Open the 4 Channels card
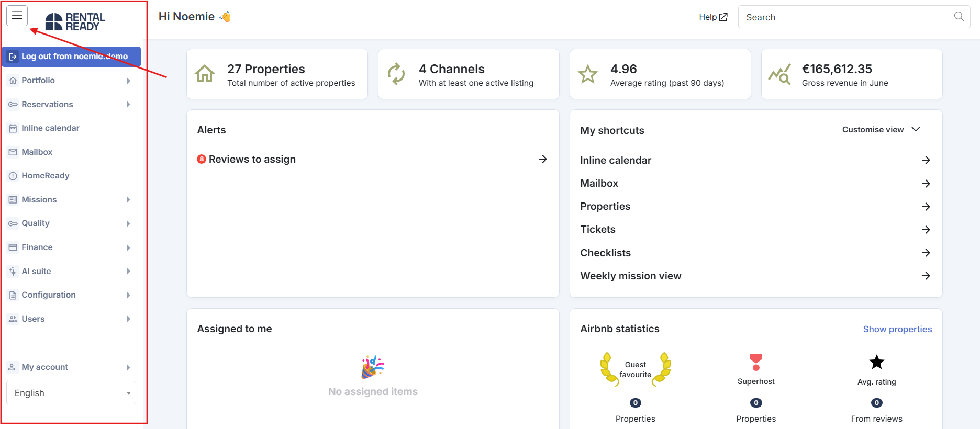The height and width of the screenshot is (429, 980). [x=469, y=74]
